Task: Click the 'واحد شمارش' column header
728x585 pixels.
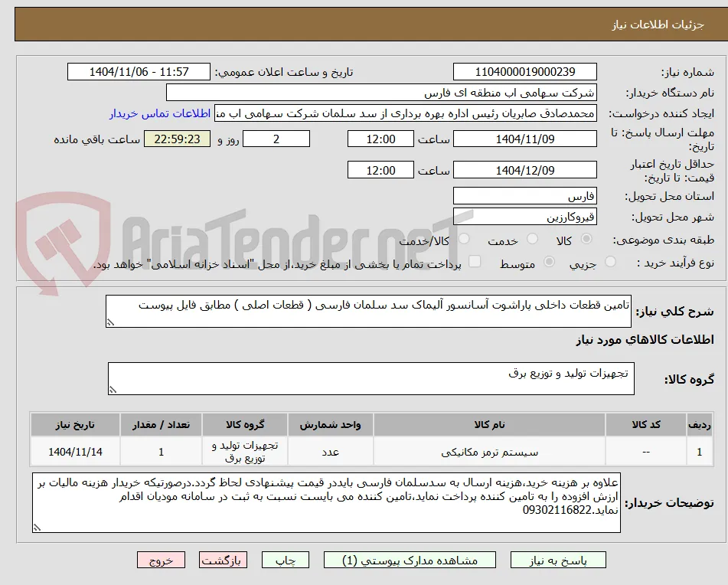Action: click(330, 424)
